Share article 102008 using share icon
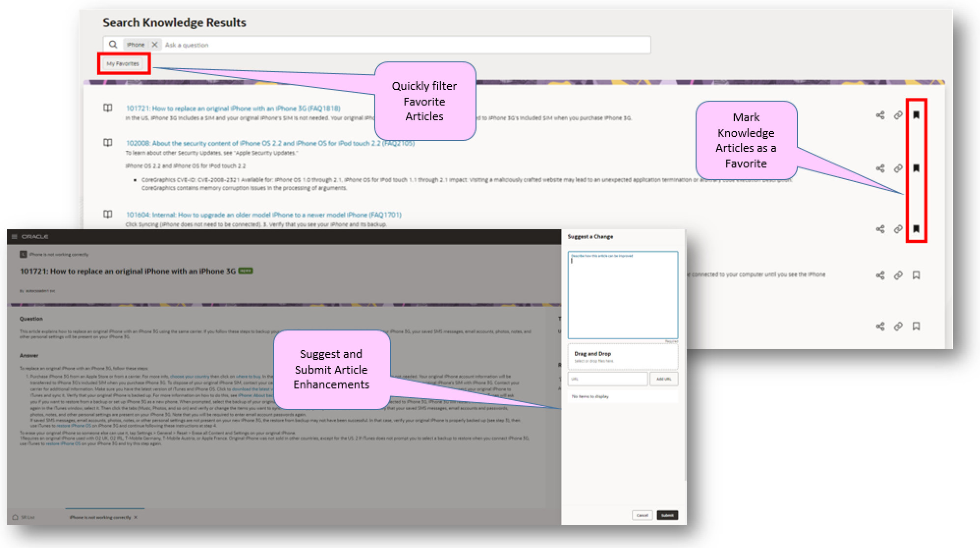The width and height of the screenshot is (980, 548). pos(880,168)
